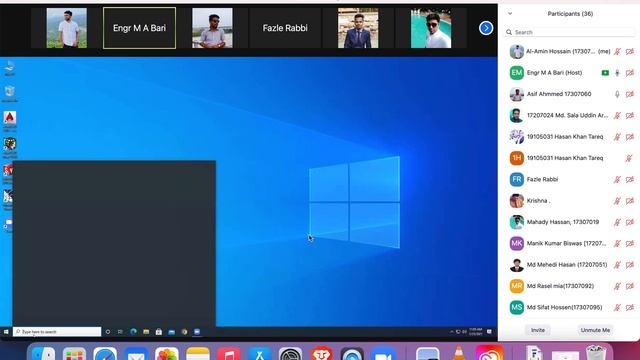Viewport: 640px width, 360px height.
Task: Open the Brave browser from the dock
Action: (321, 353)
